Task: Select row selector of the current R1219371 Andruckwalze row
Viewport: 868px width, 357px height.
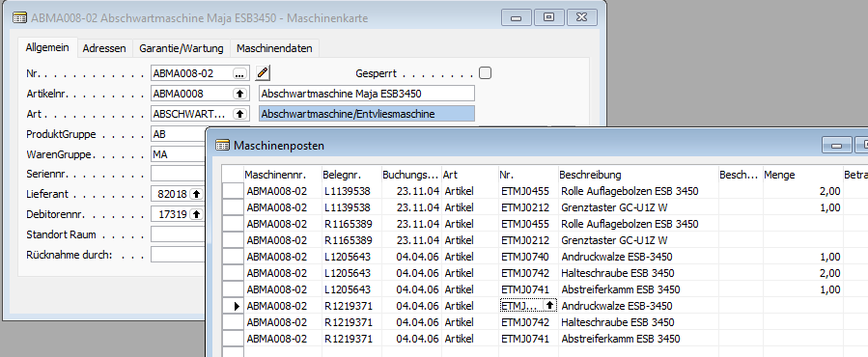Action: (233, 306)
